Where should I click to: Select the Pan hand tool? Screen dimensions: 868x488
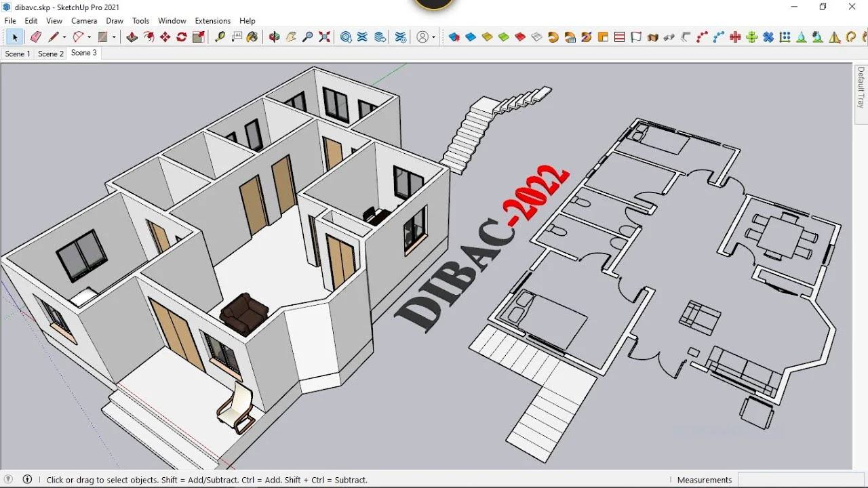292,37
